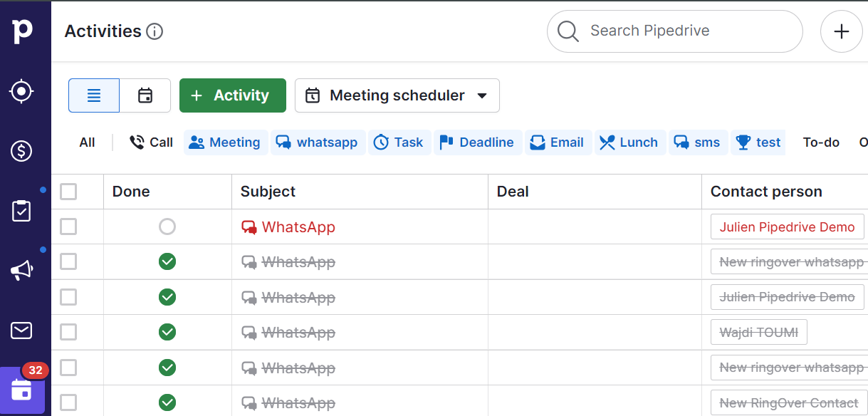This screenshot has height=416, width=868.
Task: Open Deals dollar icon in sidebar
Action: coord(22,150)
